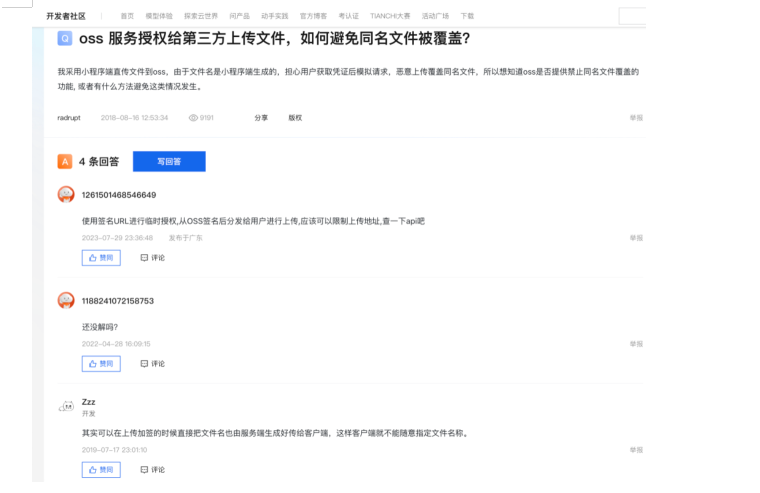Click the 写回答 button
760x493 pixels.
[169, 161]
